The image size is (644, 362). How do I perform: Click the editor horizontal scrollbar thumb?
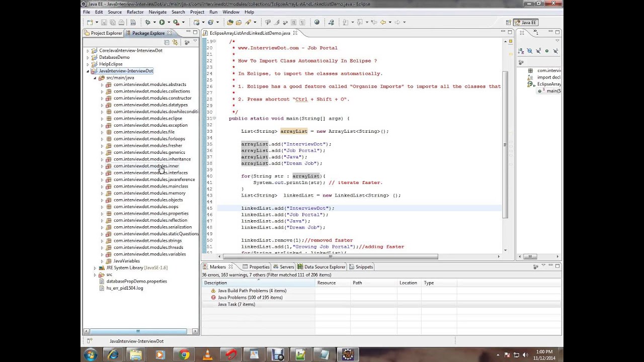(x=330, y=256)
